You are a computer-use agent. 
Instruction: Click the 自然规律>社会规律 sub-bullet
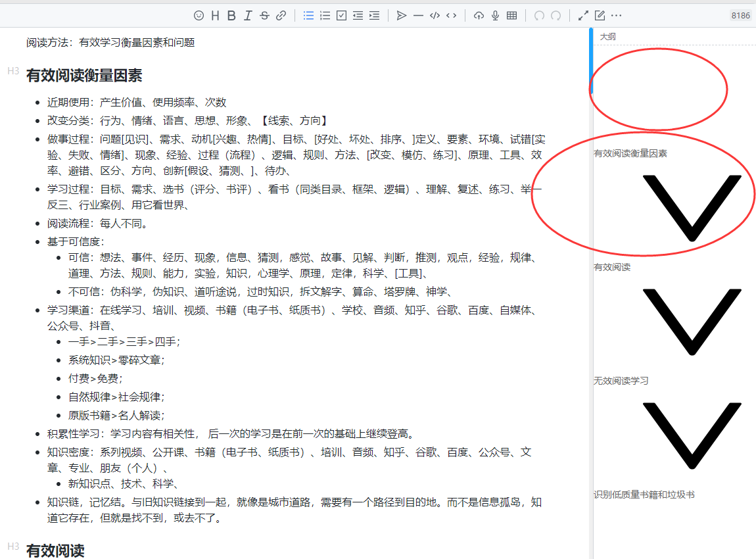116,397
